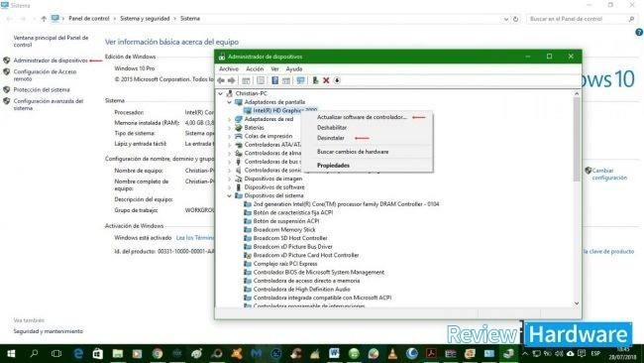Focus the Buscar en el Panel de control field
This screenshot has height=363, width=644.
[x=582, y=19]
